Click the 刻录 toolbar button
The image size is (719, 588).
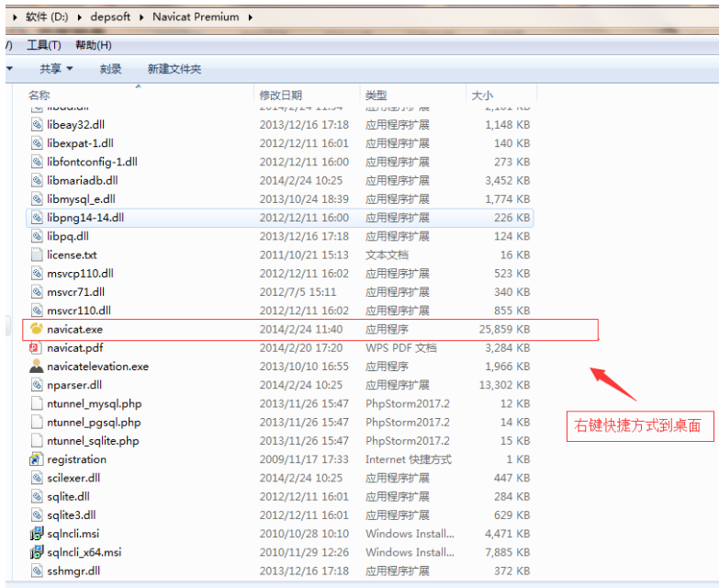tap(110, 69)
